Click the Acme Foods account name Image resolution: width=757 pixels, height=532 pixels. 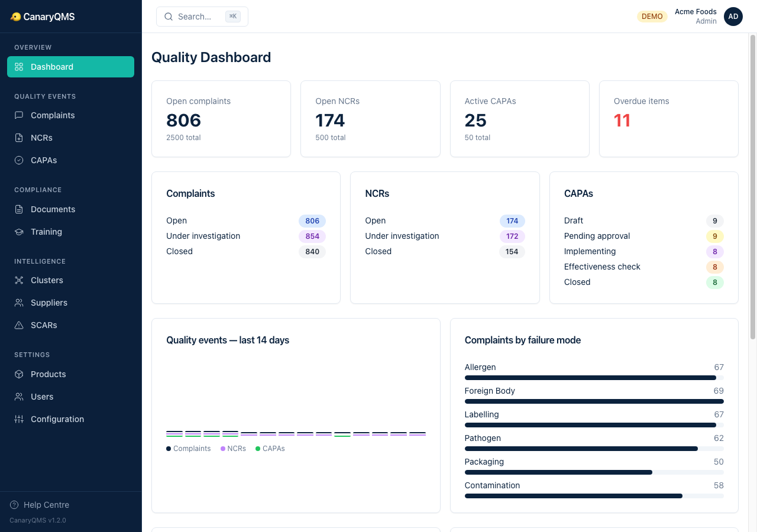[695, 12]
